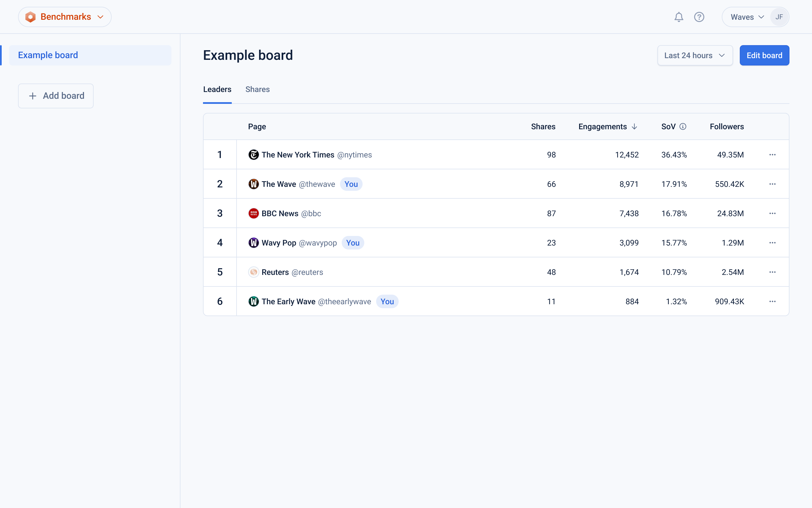Click the SoV info icon
Image resolution: width=812 pixels, height=508 pixels.
(683, 127)
